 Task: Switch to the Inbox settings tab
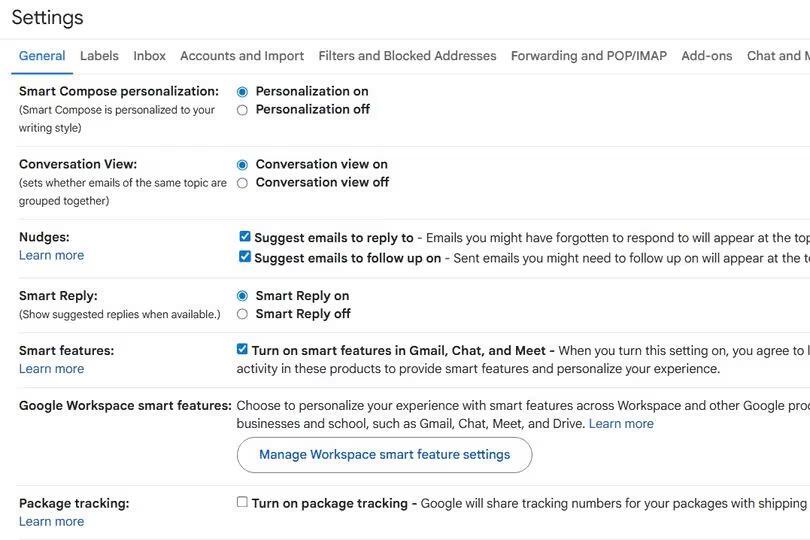[149, 56]
